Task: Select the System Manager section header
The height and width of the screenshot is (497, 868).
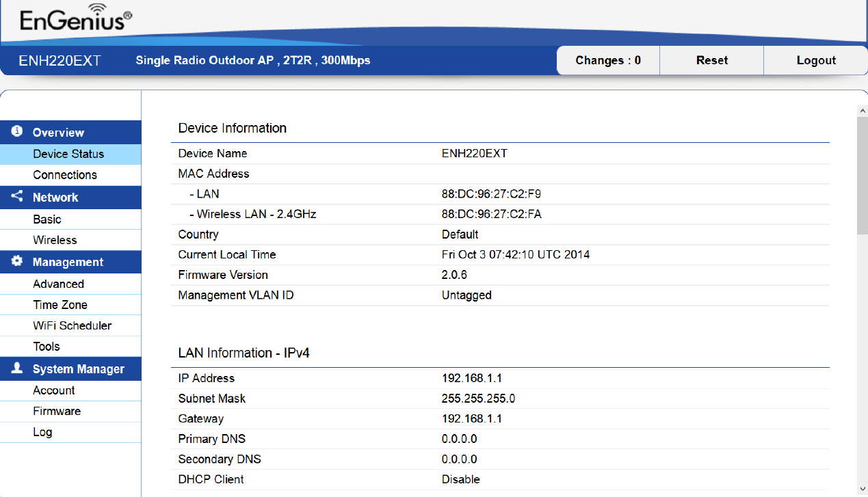Action: click(70, 369)
